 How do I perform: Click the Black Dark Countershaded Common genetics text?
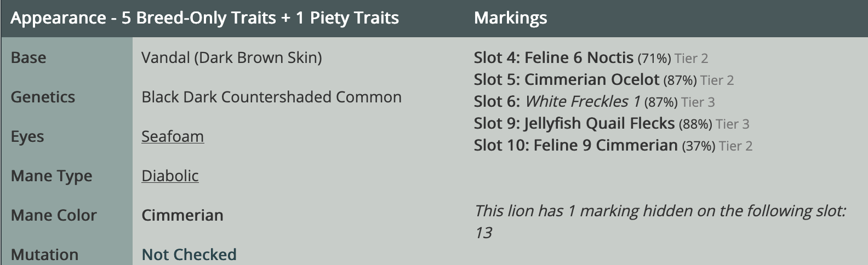(x=271, y=97)
